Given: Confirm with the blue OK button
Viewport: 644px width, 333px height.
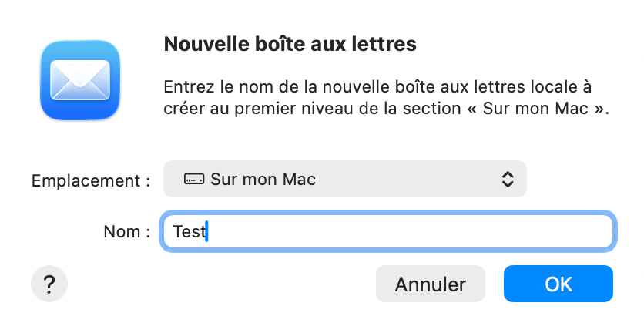Looking at the screenshot, I should click(558, 284).
